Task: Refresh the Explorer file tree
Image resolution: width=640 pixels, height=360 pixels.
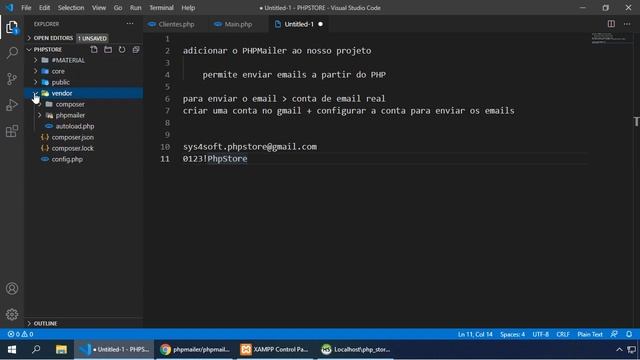Action: [x=122, y=49]
